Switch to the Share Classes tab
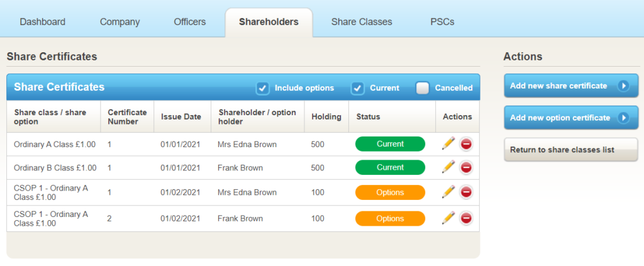Image resolution: width=644 pixels, height=266 pixels. (362, 22)
